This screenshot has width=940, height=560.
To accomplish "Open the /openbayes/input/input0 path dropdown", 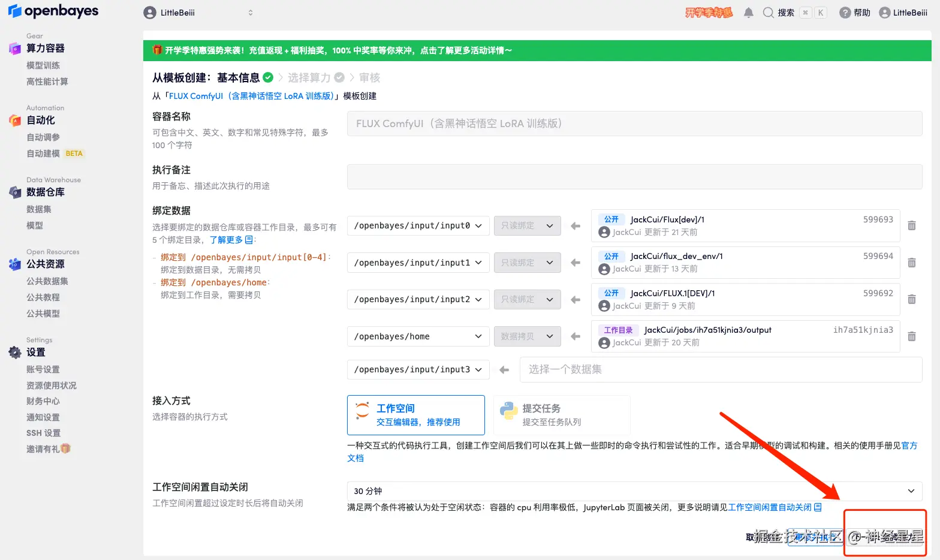I will coord(418,225).
